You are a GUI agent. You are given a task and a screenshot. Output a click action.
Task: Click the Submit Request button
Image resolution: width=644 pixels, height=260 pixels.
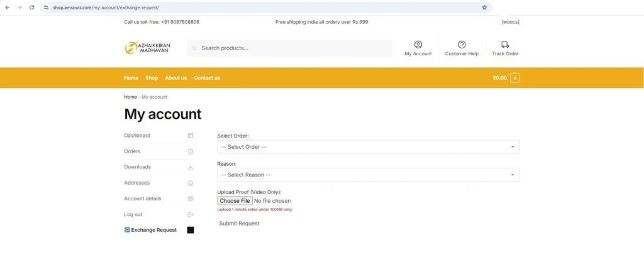point(239,224)
